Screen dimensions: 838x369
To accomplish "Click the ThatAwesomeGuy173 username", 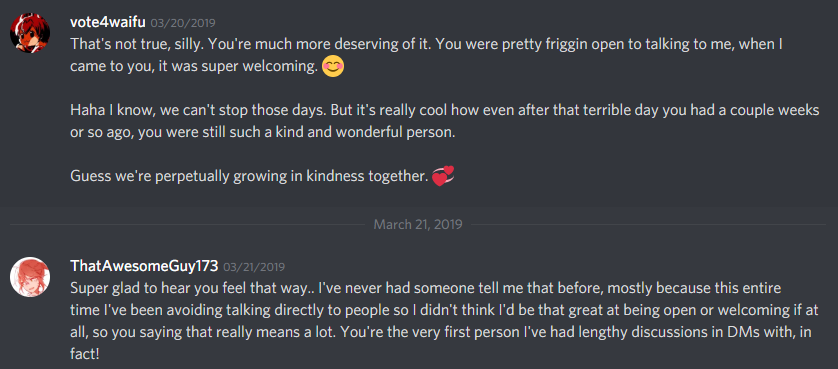I will (x=144, y=266).
